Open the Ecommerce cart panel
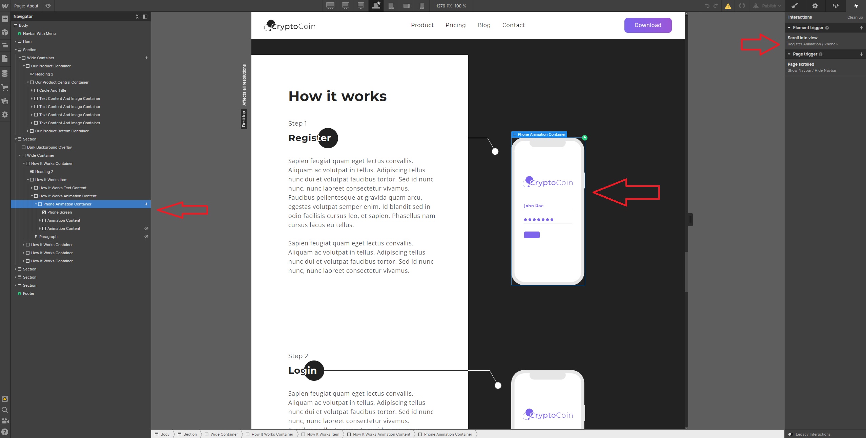 click(x=5, y=88)
